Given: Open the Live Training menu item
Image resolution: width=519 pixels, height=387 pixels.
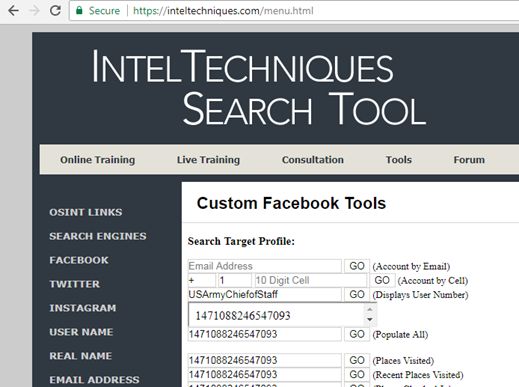Looking at the screenshot, I should pyautogui.click(x=208, y=160).
